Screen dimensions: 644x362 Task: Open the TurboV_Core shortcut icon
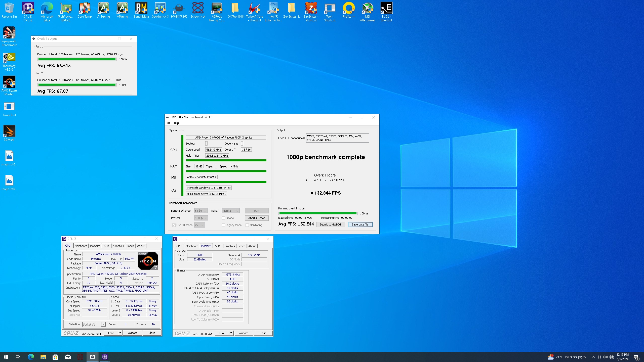tap(254, 12)
